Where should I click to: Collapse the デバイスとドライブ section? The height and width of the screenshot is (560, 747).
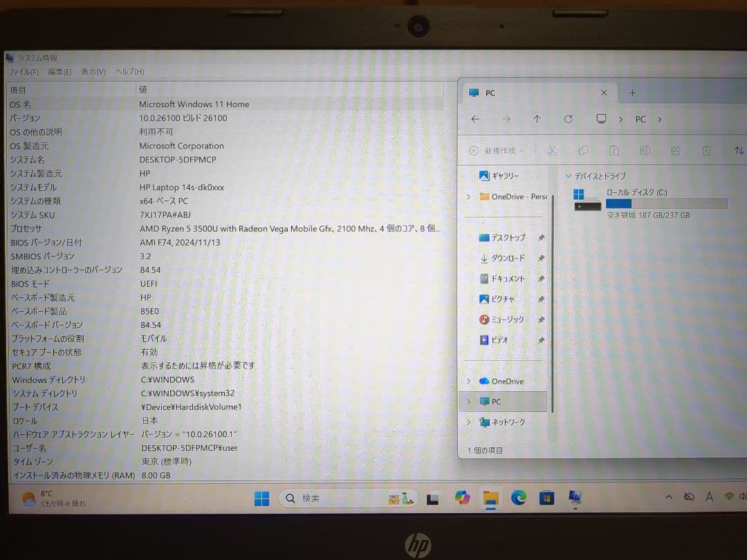(569, 176)
